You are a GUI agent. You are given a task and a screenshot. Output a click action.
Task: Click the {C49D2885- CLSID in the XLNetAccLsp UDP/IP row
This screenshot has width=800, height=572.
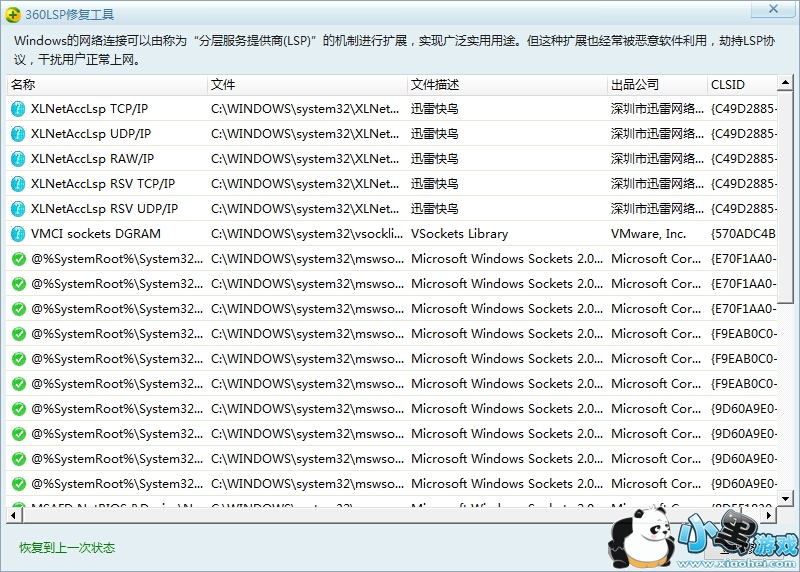pos(744,134)
